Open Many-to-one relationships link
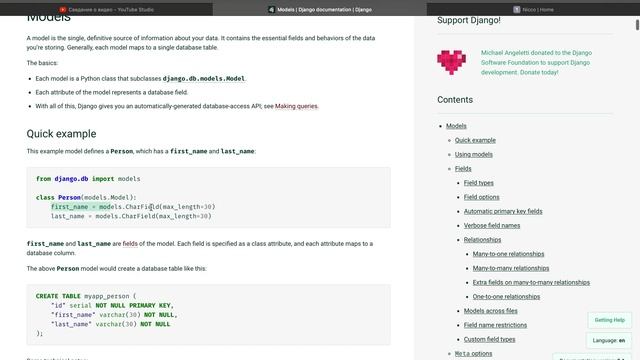 [x=508, y=254]
